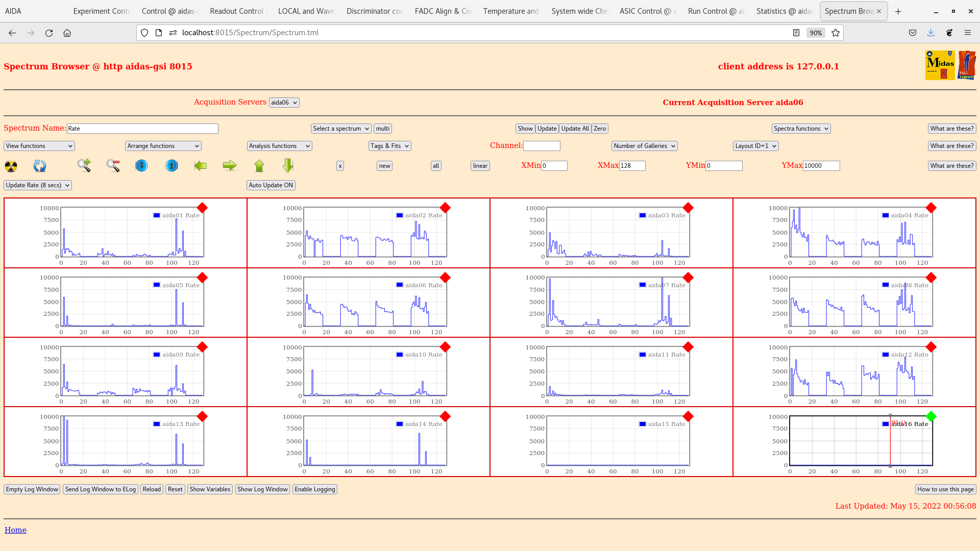Follow the Home link
This screenshot has width=980, height=551.
[x=16, y=530]
